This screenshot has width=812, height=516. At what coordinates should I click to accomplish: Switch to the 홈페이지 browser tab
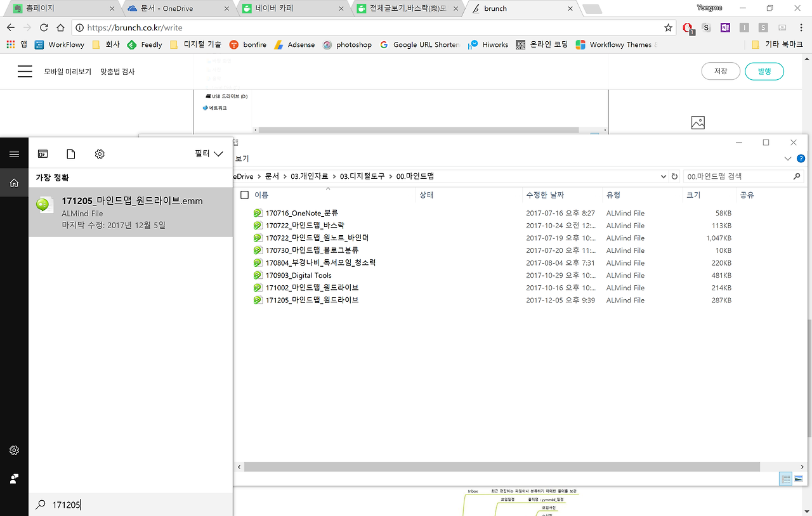(x=62, y=9)
